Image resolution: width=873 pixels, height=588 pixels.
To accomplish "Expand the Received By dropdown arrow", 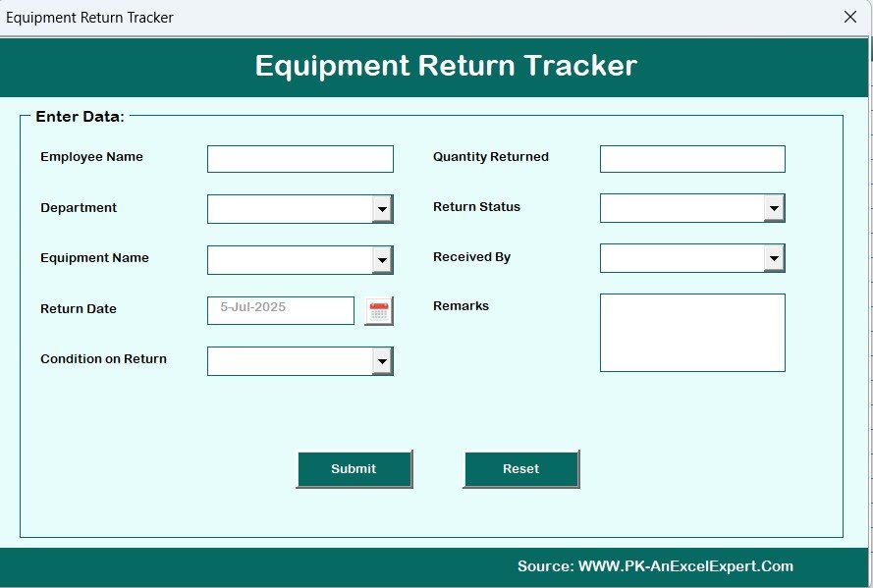I will point(775,258).
